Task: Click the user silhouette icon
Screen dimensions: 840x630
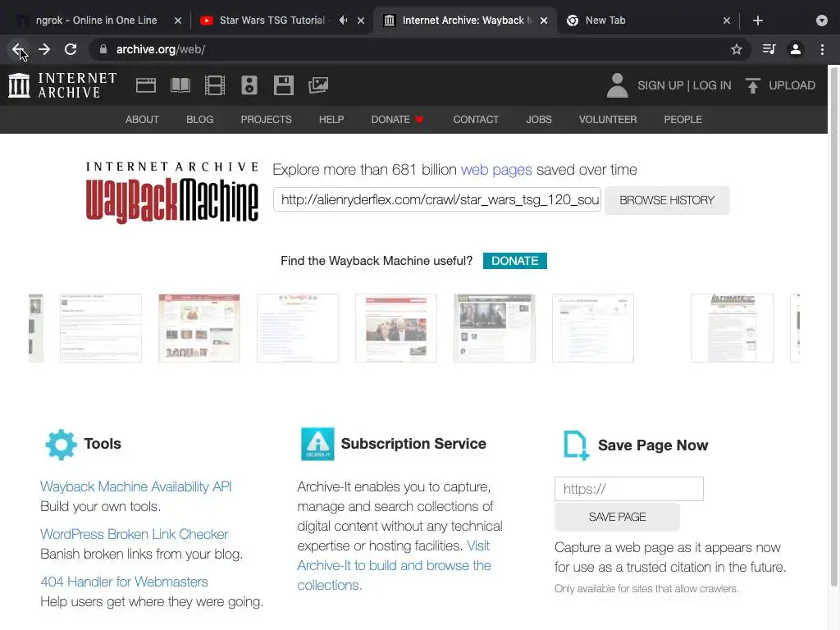Action: pos(617,85)
